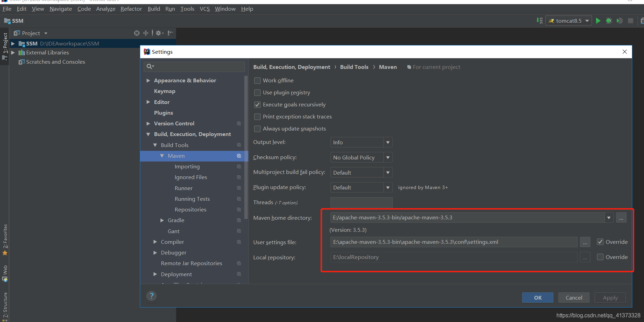Open the Refactor menu
This screenshot has height=322, width=644.
(131, 9)
